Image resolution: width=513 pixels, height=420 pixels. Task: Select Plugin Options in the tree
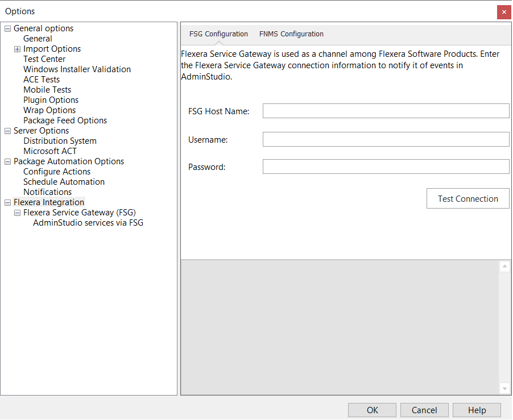(x=51, y=100)
